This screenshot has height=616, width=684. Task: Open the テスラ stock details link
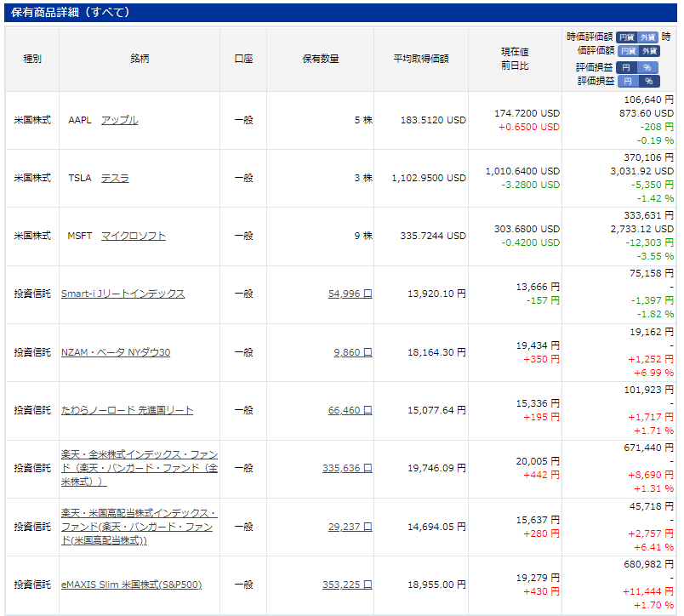(115, 178)
